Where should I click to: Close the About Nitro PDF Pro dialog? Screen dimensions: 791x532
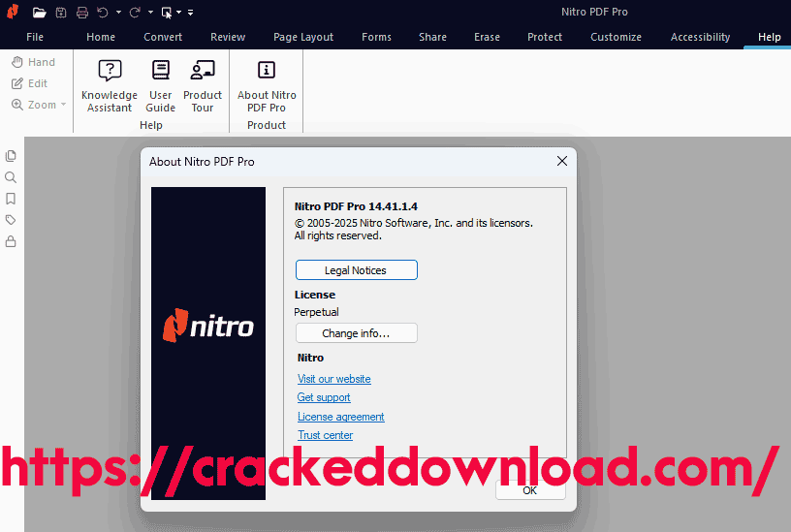click(561, 162)
